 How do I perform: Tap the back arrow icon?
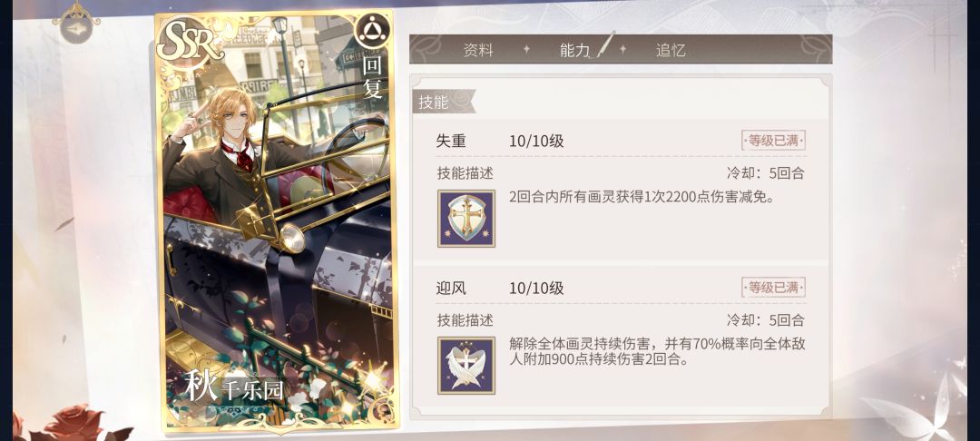[75, 25]
